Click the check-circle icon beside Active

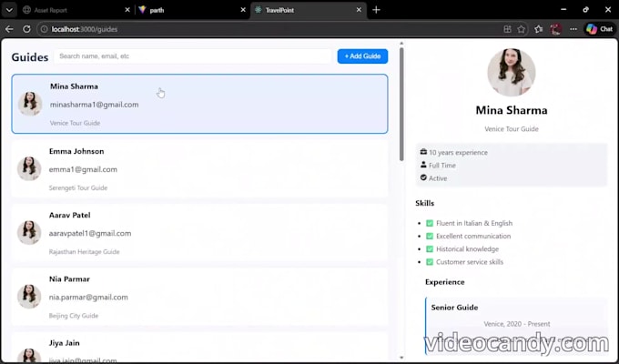tap(423, 177)
